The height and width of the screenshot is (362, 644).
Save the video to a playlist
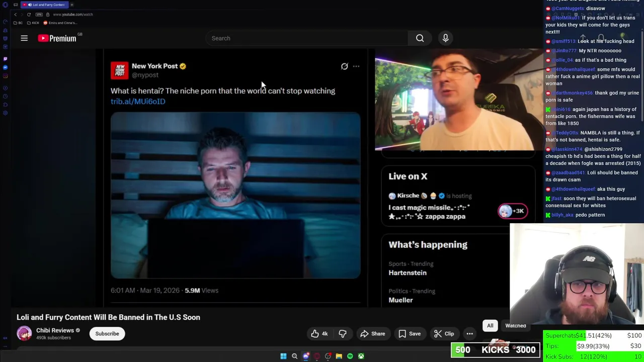(x=410, y=334)
